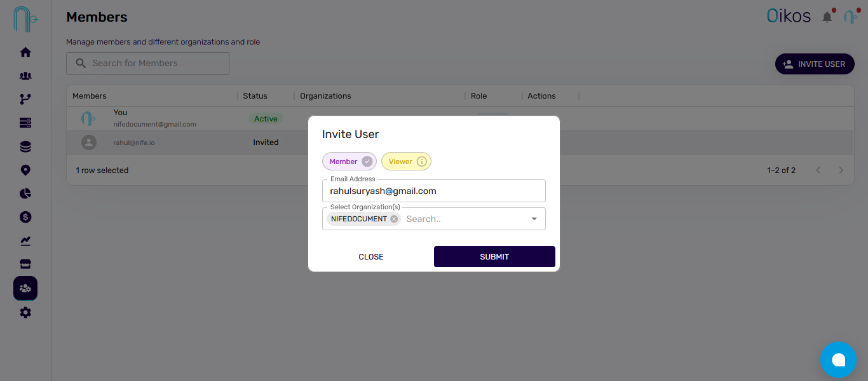Open the Home dashboard icon in sidebar

[x=25, y=52]
